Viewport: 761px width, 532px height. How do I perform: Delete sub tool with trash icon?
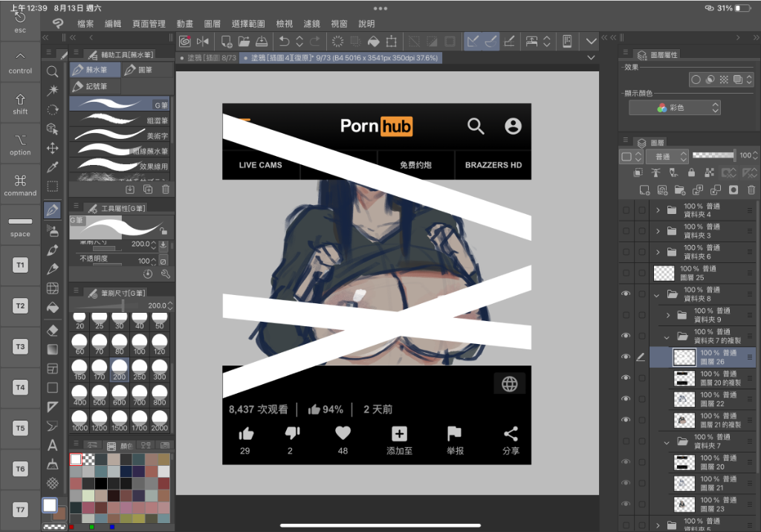coord(166,189)
